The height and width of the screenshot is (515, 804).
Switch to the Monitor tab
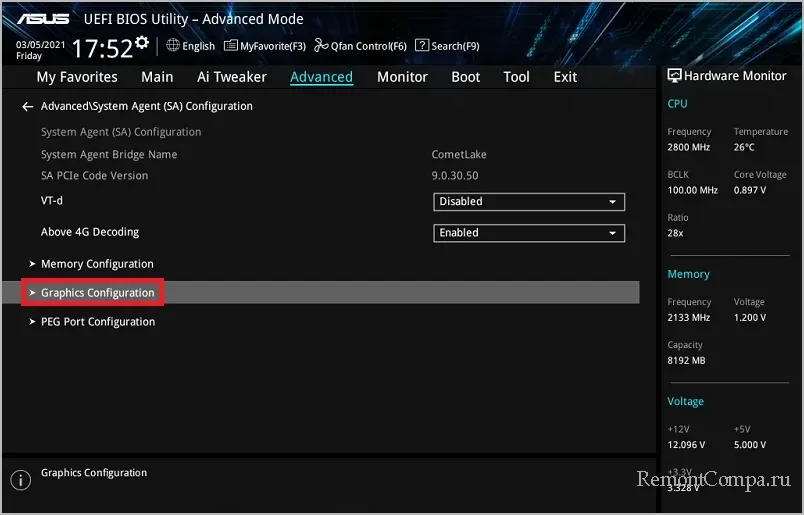point(403,77)
